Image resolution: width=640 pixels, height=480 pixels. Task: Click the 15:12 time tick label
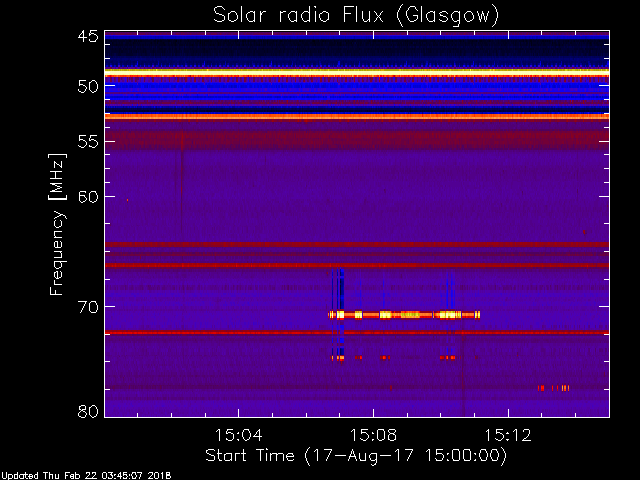click(x=508, y=435)
